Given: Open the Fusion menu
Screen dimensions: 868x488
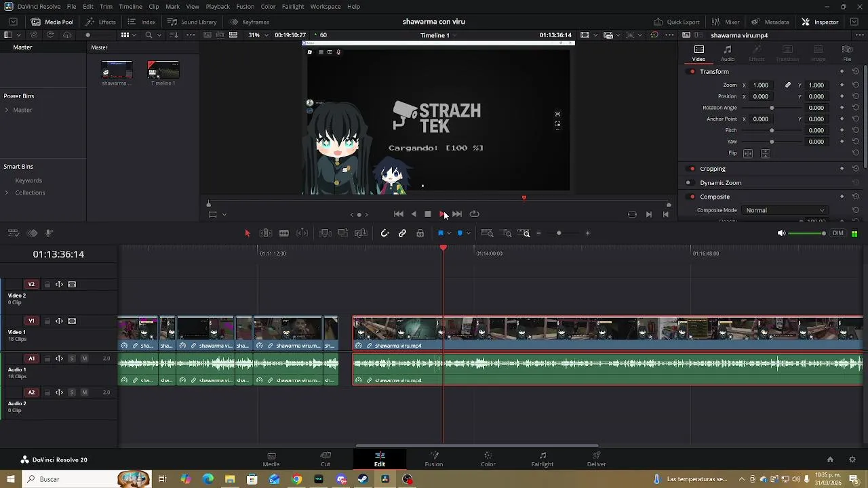Looking at the screenshot, I should click(x=245, y=7).
